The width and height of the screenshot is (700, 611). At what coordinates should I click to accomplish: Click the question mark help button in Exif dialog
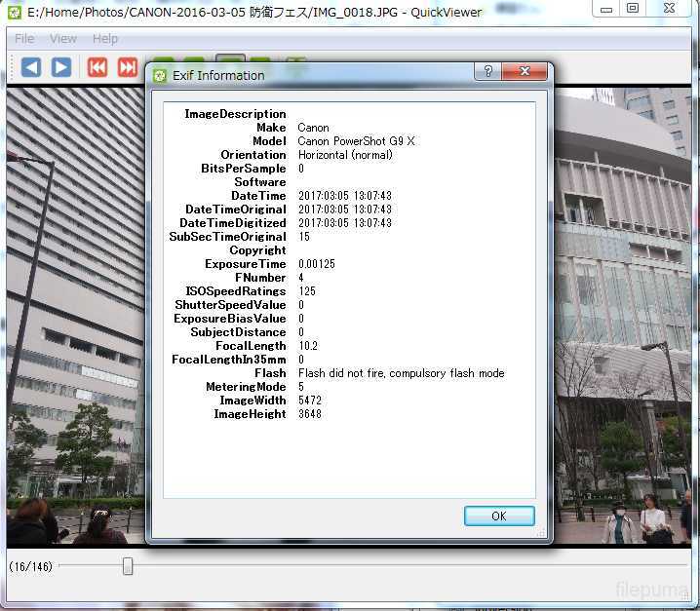point(488,72)
